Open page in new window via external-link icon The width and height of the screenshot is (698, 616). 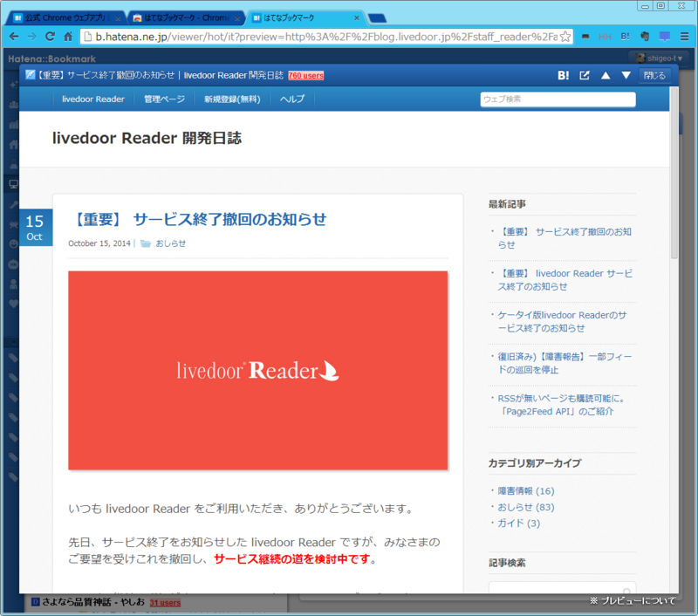pos(584,76)
